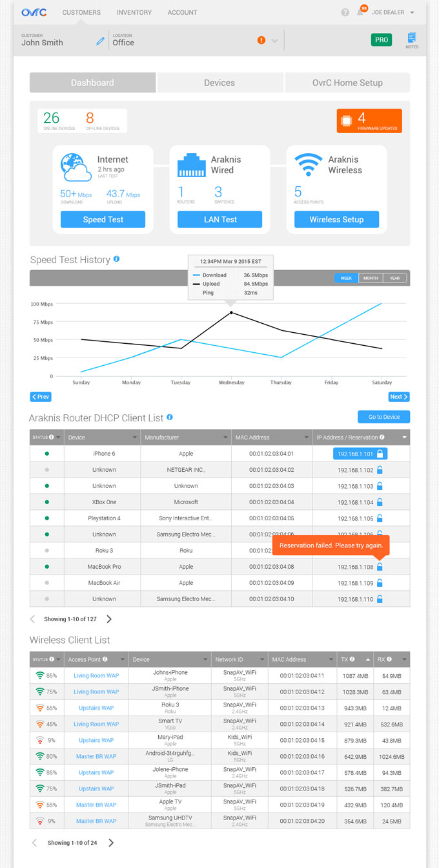The width and height of the screenshot is (439, 868).
Task: Click the OvrC logo
Action: click(34, 12)
